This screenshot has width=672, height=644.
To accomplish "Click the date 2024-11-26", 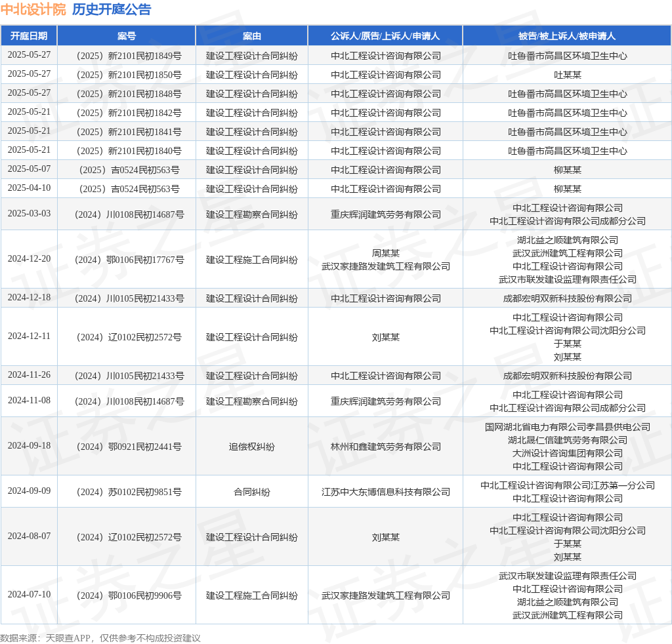I will pyautogui.click(x=29, y=374).
